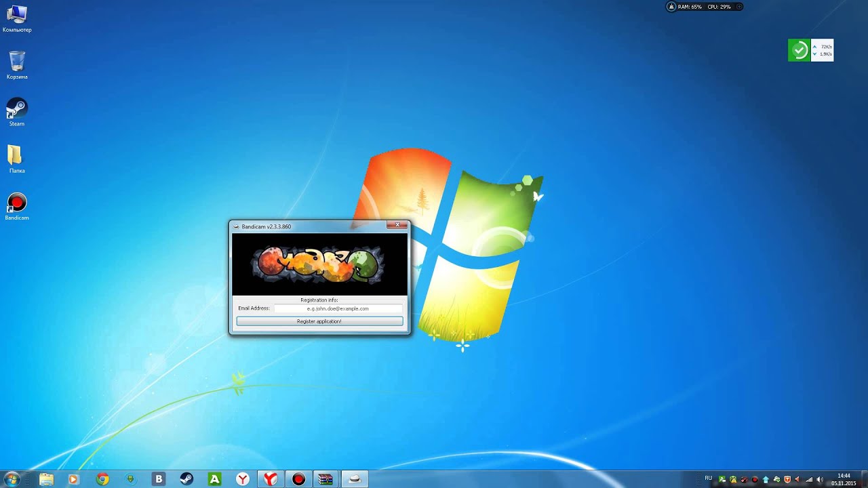Open the round Yandex 'Y' taskbar icon
The image size is (868, 488).
pyautogui.click(x=242, y=479)
